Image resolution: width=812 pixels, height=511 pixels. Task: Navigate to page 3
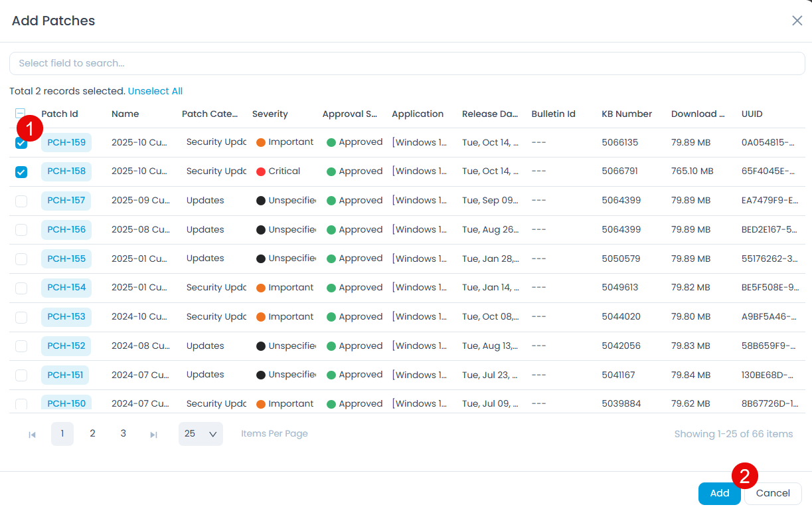tap(123, 434)
